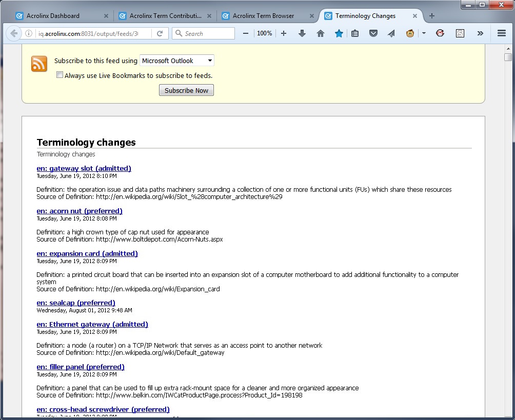The height and width of the screenshot is (420, 515).
Task: Zoom in with the plus icon
Action: pos(284,33)
